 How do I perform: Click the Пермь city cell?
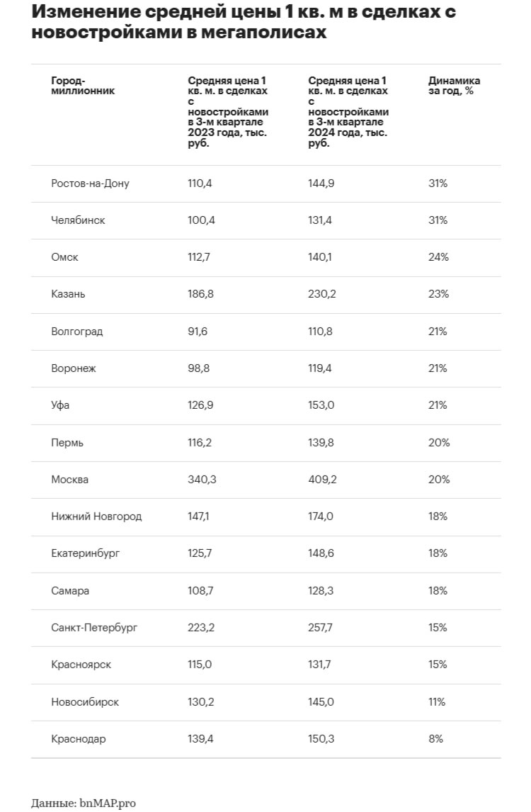coord(67,443)
